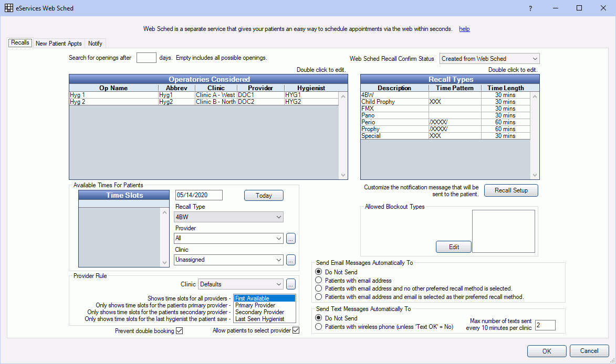Click the ellipsis beside the Provider dropdown

point(290,238)
